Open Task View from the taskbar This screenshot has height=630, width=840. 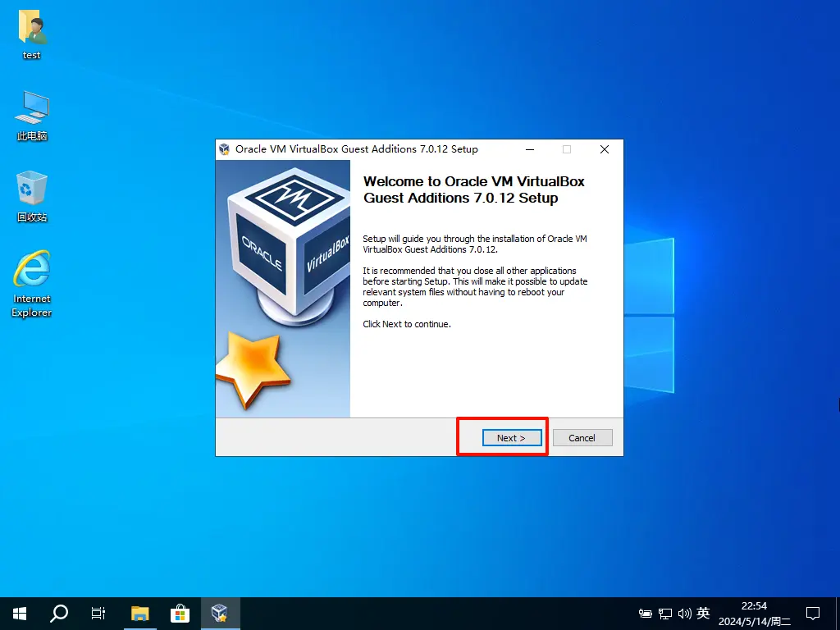point(98,614)
